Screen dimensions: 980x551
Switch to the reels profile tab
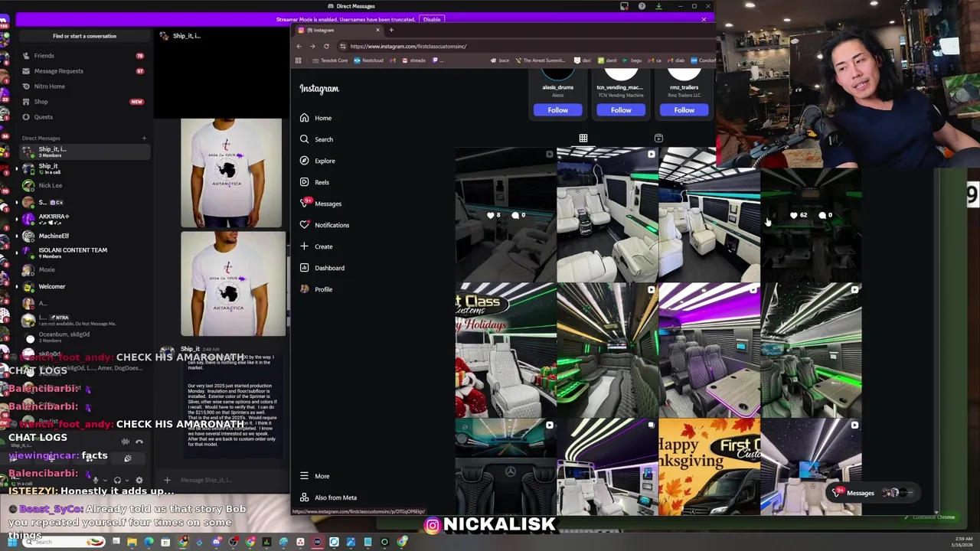click(658, 139)
